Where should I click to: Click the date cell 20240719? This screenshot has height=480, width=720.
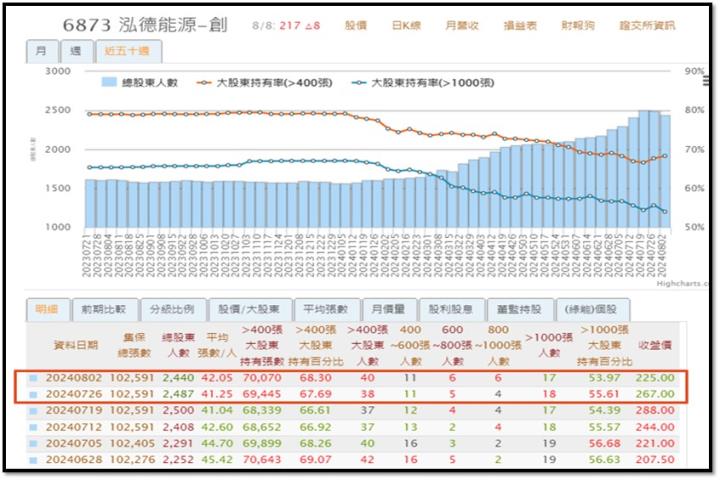[73, 411]
